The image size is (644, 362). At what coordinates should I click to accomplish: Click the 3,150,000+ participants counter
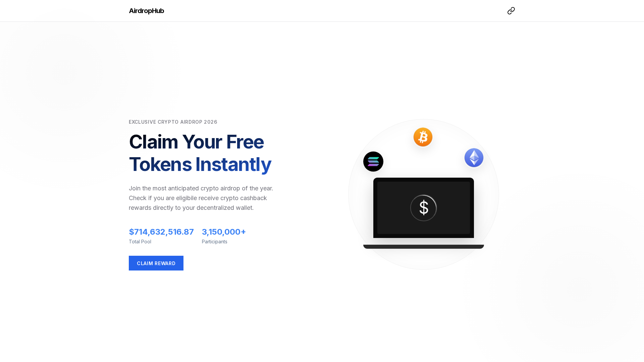223,232
